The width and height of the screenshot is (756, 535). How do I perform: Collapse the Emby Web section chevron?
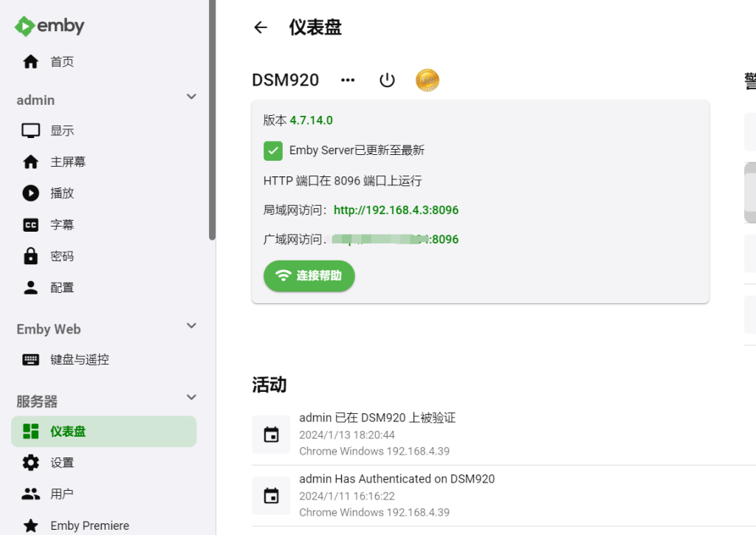point(191,326)
